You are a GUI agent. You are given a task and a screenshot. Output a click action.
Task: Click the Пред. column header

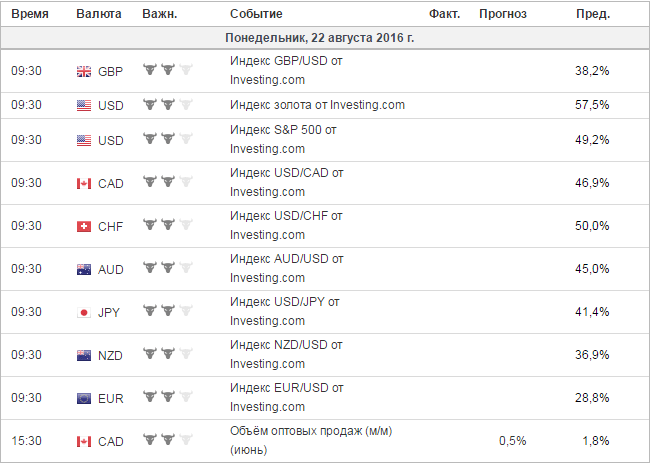[593, 14]
